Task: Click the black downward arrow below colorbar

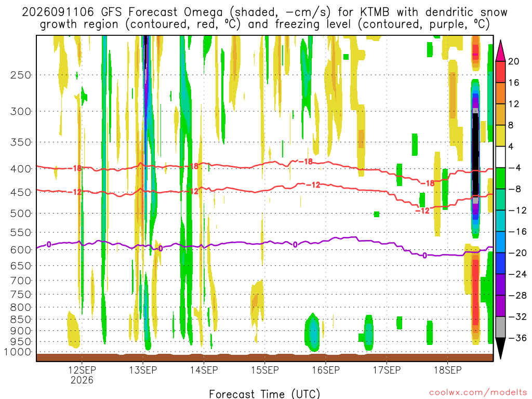Action: (x=500, y=349)
